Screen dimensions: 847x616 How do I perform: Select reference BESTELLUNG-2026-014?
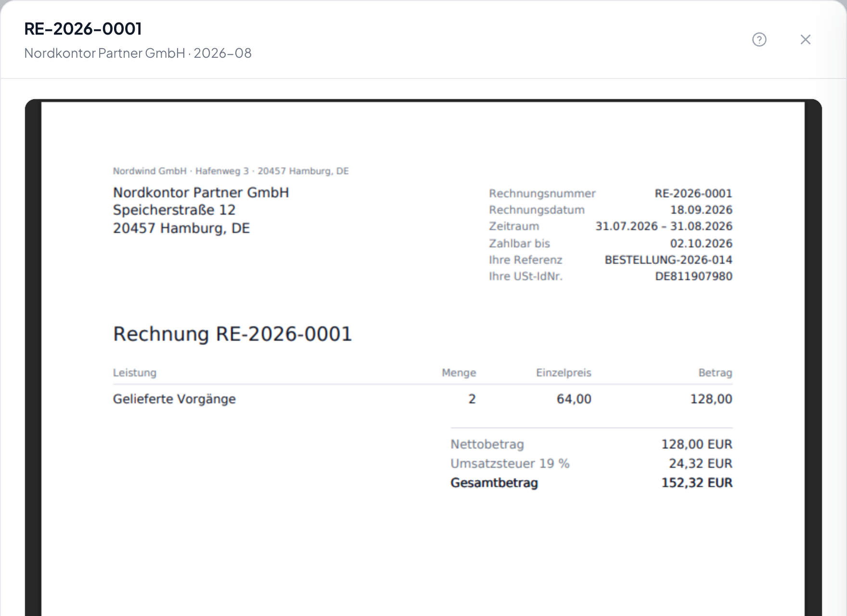click(668, 260)
